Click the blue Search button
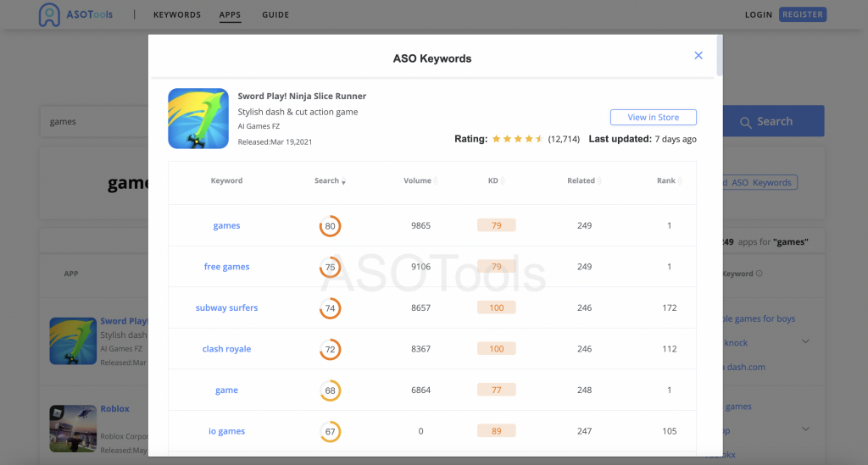Viewport: 868px width, 465px height. point(773,121)
